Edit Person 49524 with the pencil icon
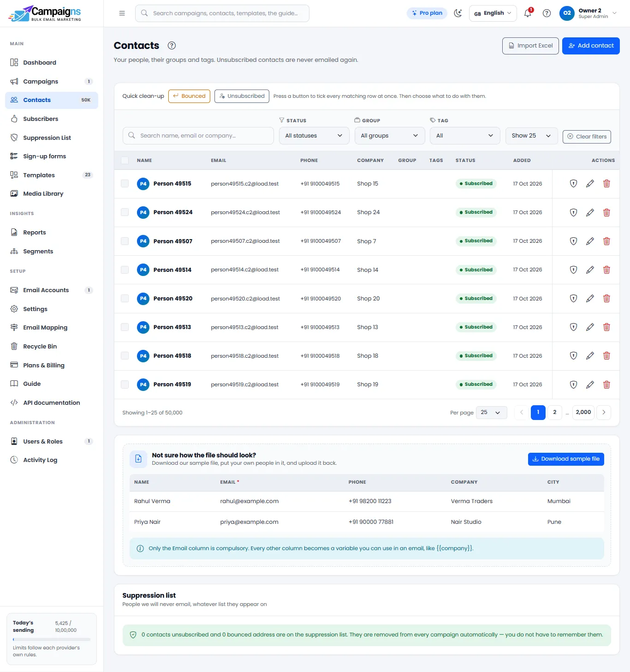The image size is (630, 672). pyautogui.click(x=590, y=212)
